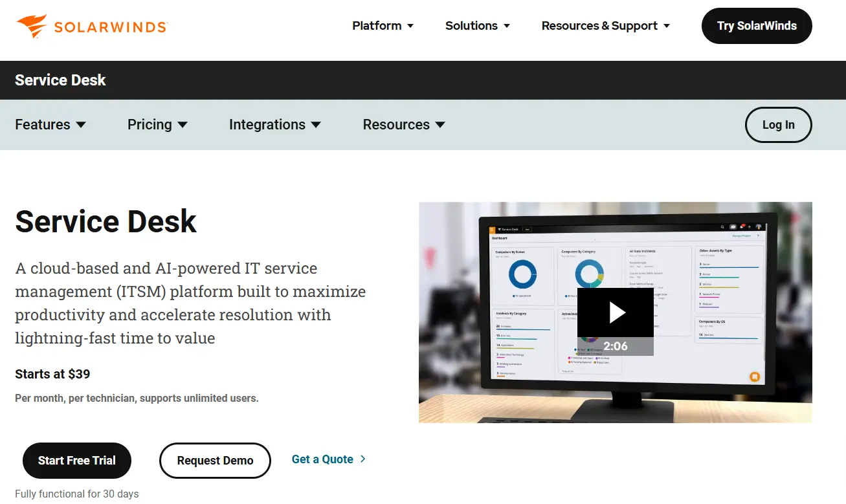This screenshot has height=504, width=846.
Task: Click the chevron beside Get a Quote
Action: (x=362, y=459)
